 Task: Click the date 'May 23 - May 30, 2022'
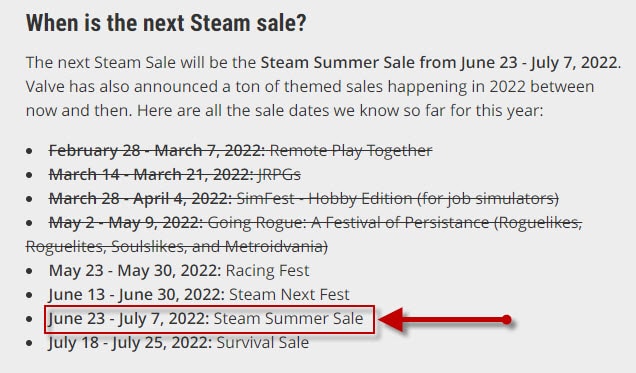click(135, 270)
